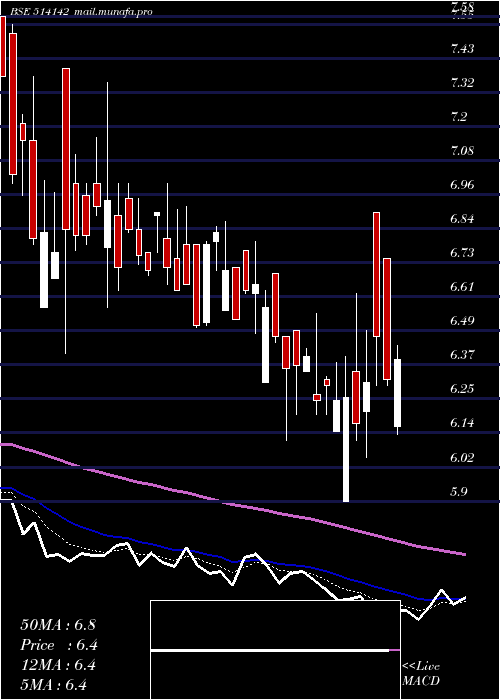Click the 7.2 price axis label
Viewport: 500px width, 700px height.
(459, 117)
